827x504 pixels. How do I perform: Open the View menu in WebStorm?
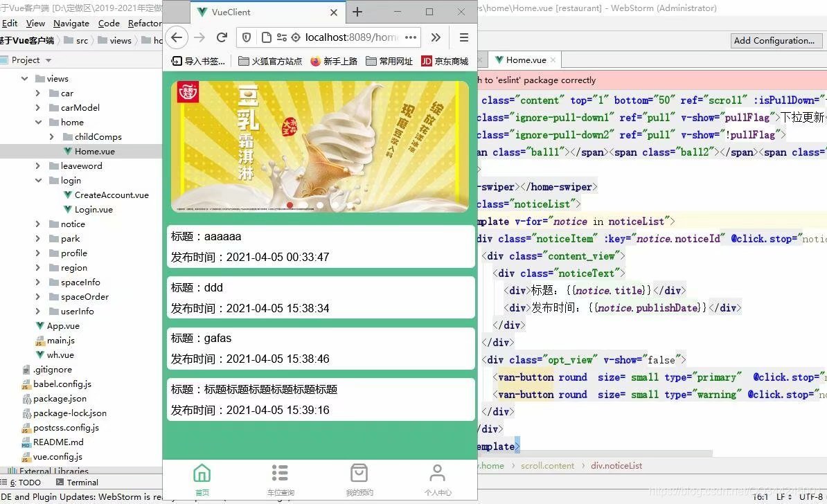(x=35, y=24)
